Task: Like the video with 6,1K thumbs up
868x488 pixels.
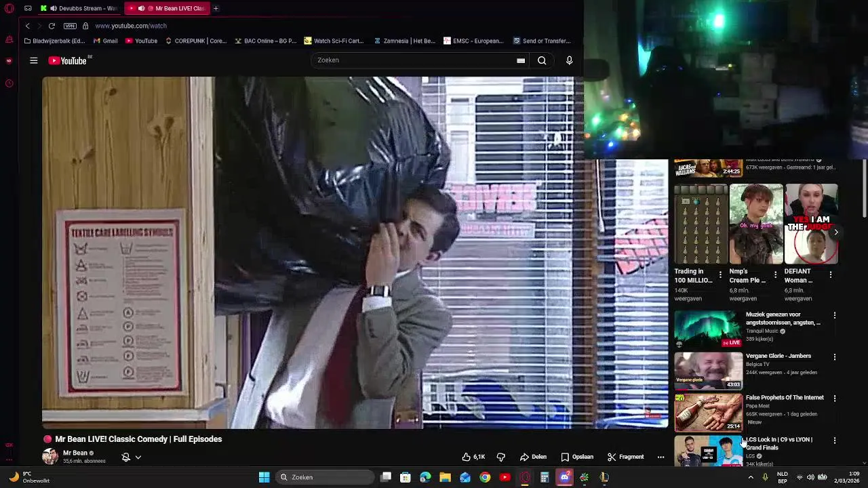Action: tap(473, 457)
